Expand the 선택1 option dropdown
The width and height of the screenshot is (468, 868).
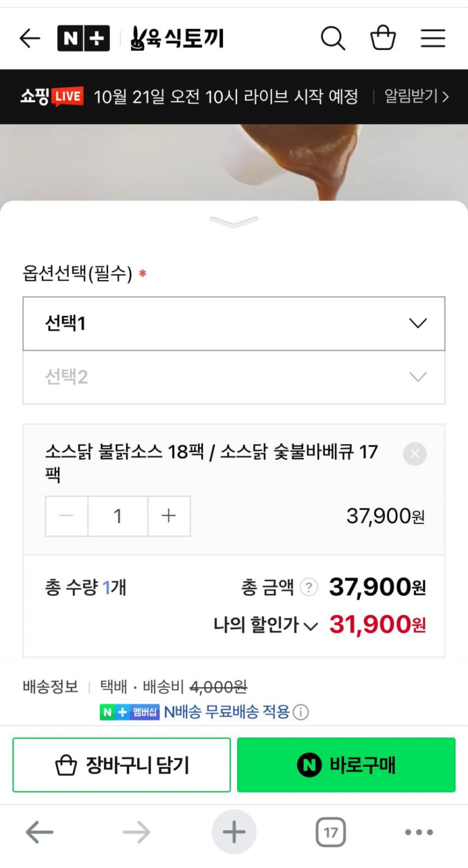(234, 324)
